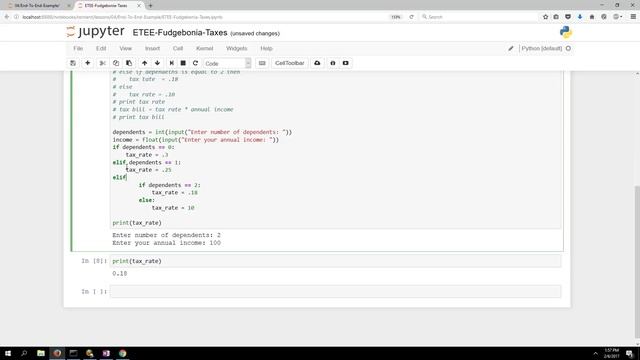Go to browser home page
Image resolution: width=640 pixels, height=360 pixels.
tap(592, 17)
